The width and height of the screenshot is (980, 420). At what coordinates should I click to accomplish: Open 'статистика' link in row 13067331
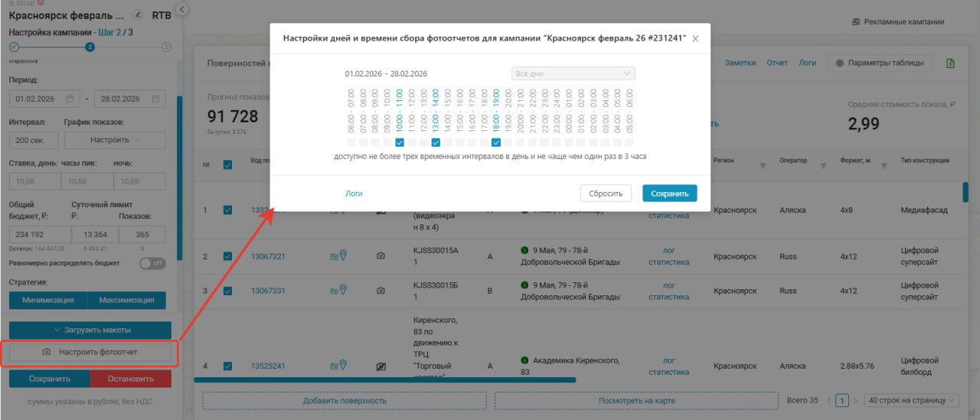click(669, 296)
